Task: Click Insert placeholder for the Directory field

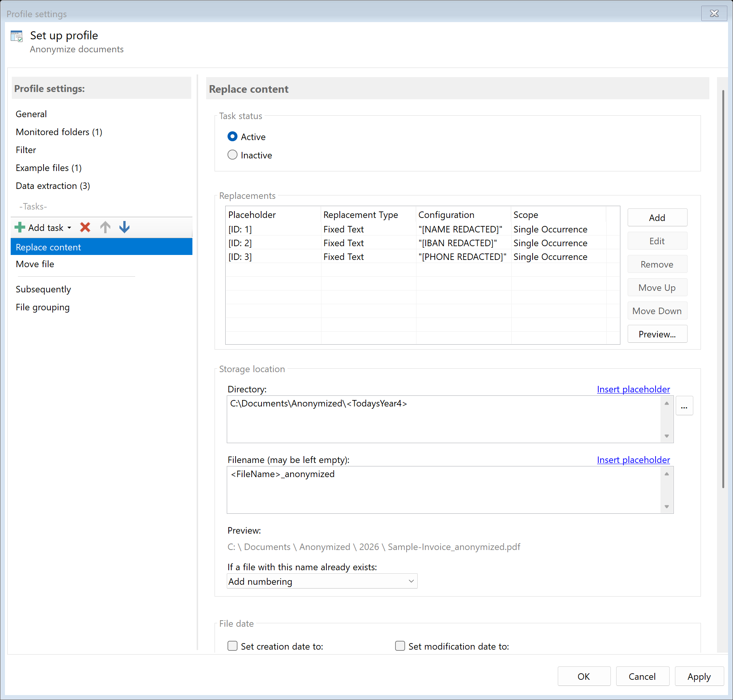Action: point(633,389)
